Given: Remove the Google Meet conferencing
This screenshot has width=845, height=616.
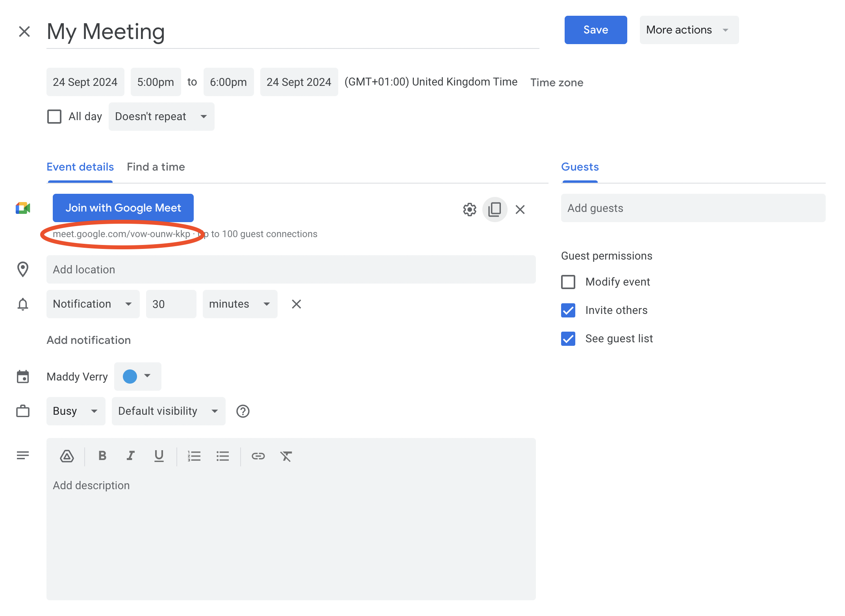Looking at the screenshot, I should coord(520,210).
